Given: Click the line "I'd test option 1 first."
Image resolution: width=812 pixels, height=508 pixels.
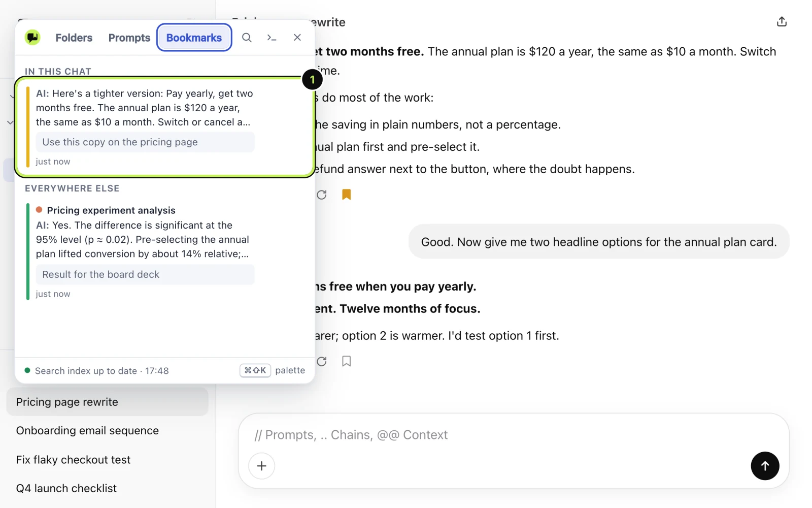Looking at the screenshot, I should [503, 336].
